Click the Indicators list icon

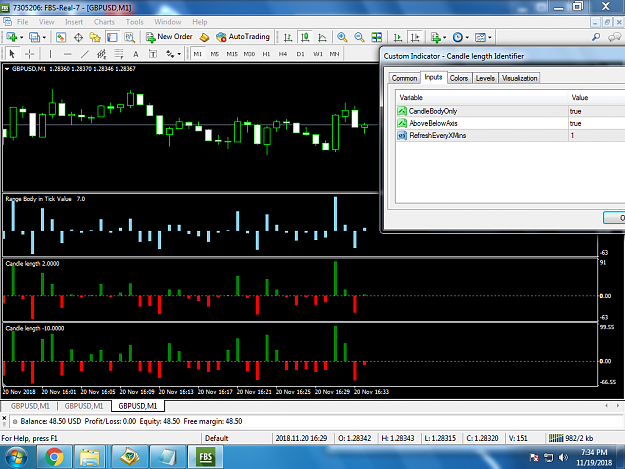436,37
